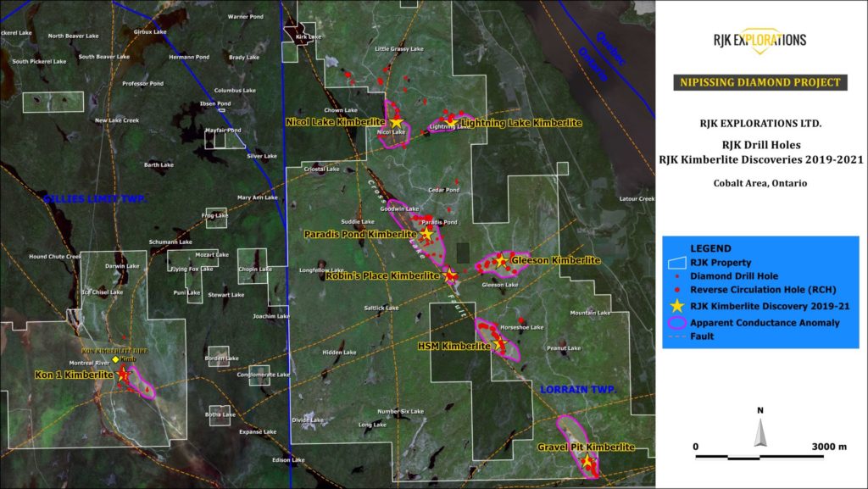Click the 'Lightning Lake Kimberlite' label

pyautogui.click(x=521, y=123)
